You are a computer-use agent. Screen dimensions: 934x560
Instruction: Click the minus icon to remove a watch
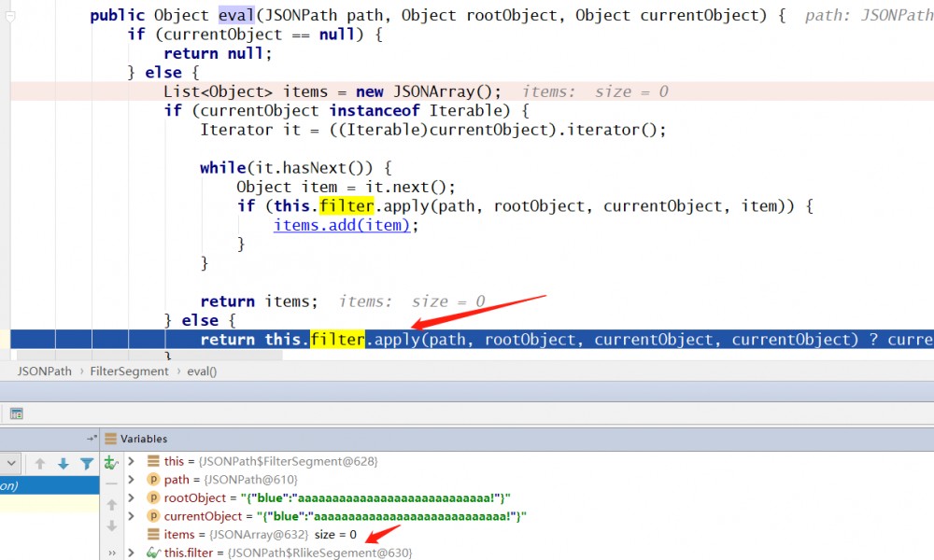tap(112, 483)
